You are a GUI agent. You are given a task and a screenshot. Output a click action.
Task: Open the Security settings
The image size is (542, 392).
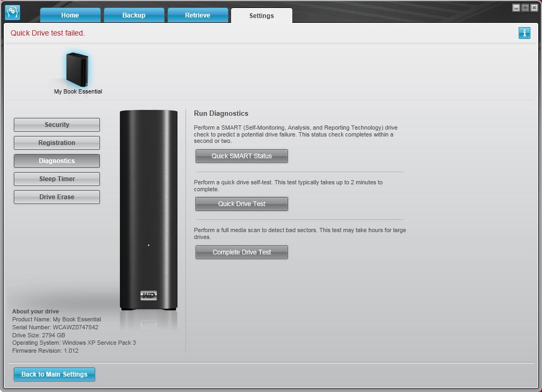pos(57,125)
